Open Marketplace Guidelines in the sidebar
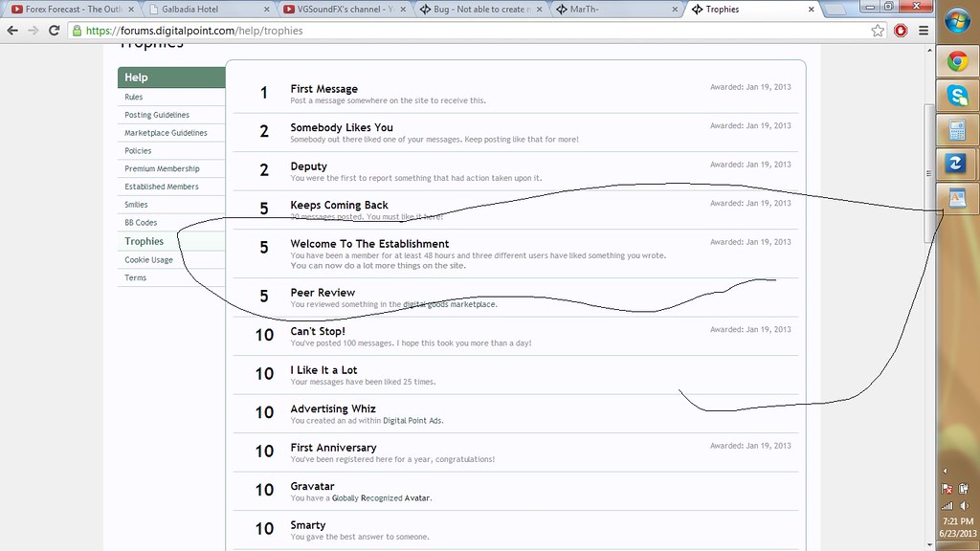 point(166,133)
